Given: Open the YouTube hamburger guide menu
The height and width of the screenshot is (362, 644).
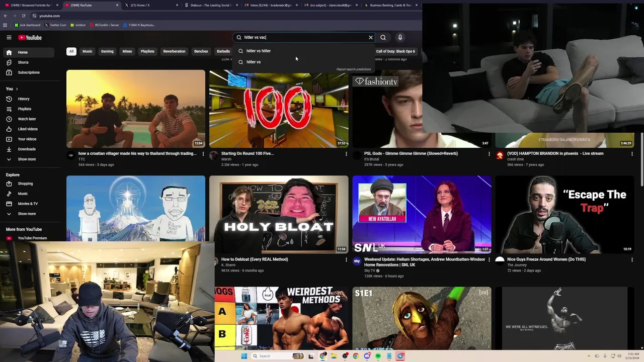Looking at the screenshot, I should click(9, 37).
